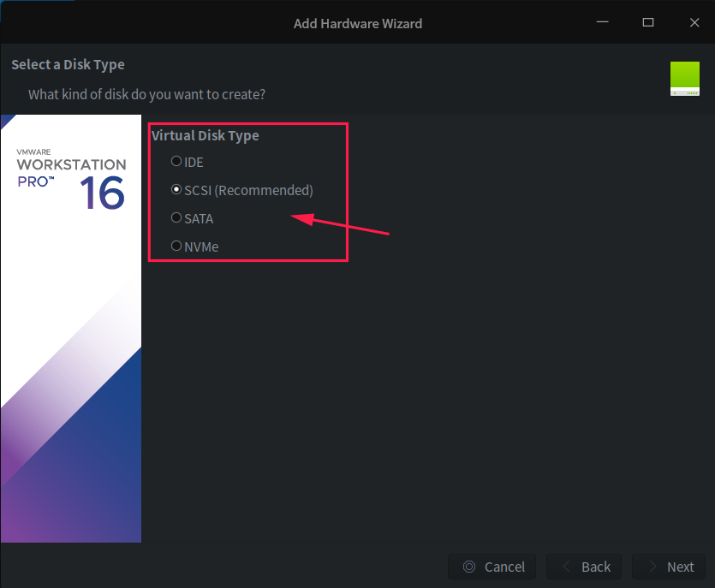
Task: Click the green hard disk icon
Action: click(684, 79)
